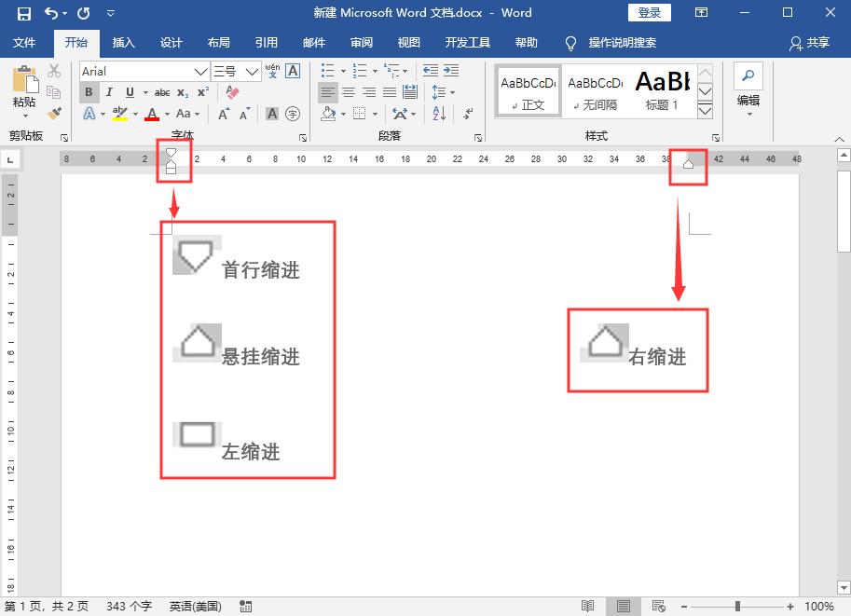Image resolution: width=851 pixels, height=616 pixels.
Task: Apply strikethrough formatting
Action: click(x=163, y=91)
